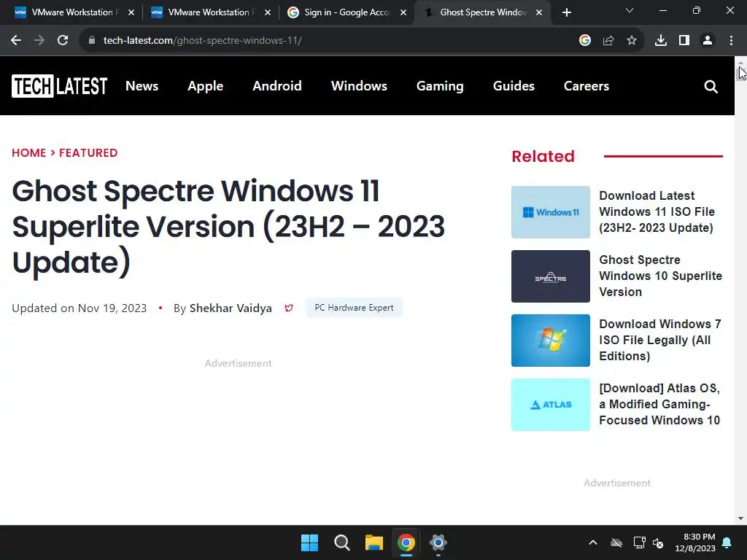Screen dimensions: 747x560
Task: Open the Atlas OS thumbnail
Action: (550, 405)
